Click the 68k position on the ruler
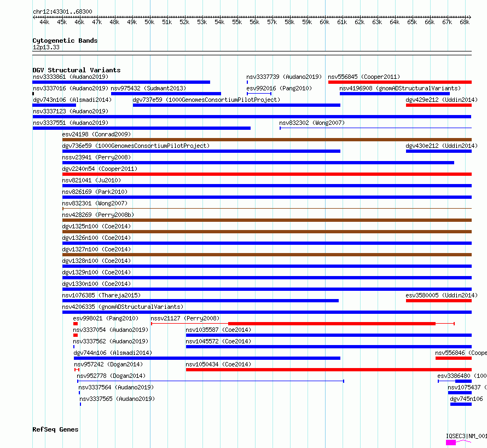The image size is (487, 448). click(x=465, y=22)
